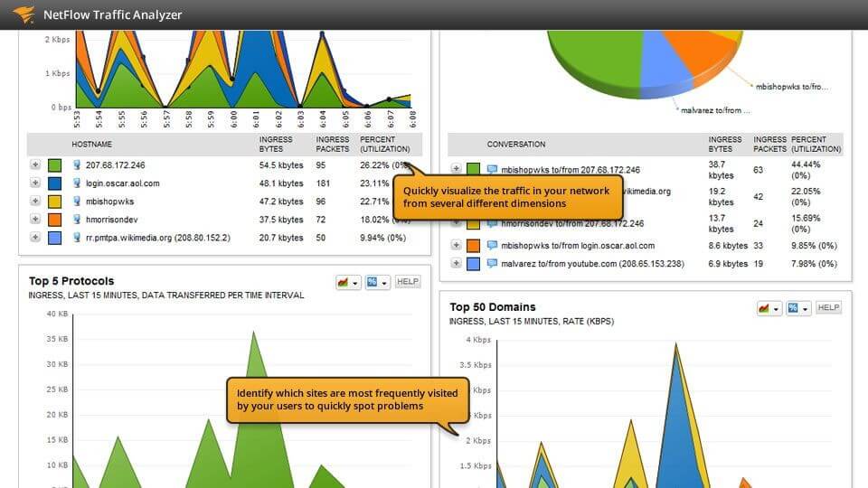The width and height of the screenshot is (868, 488).
Task: Click the 44.44% (0%) utilization value
Action: pos(806,170)
